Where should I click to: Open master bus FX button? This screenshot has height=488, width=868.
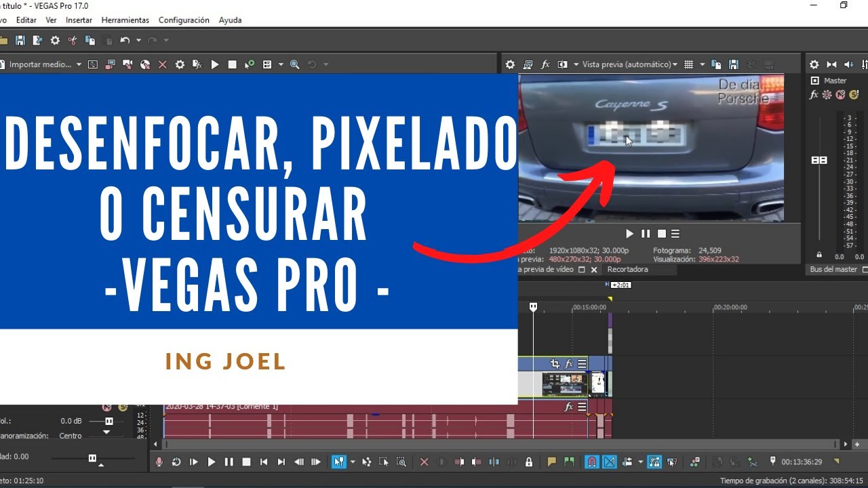(814, 95)
